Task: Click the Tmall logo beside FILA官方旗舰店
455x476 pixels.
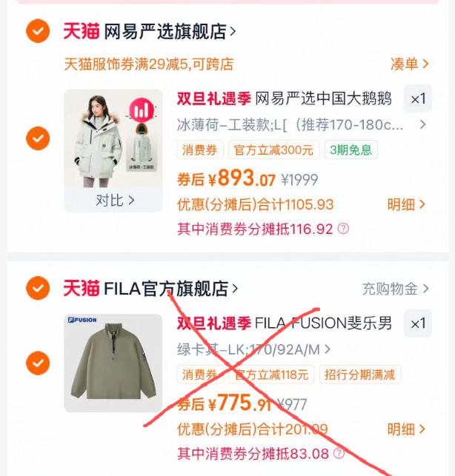Action: coord(82,288)
